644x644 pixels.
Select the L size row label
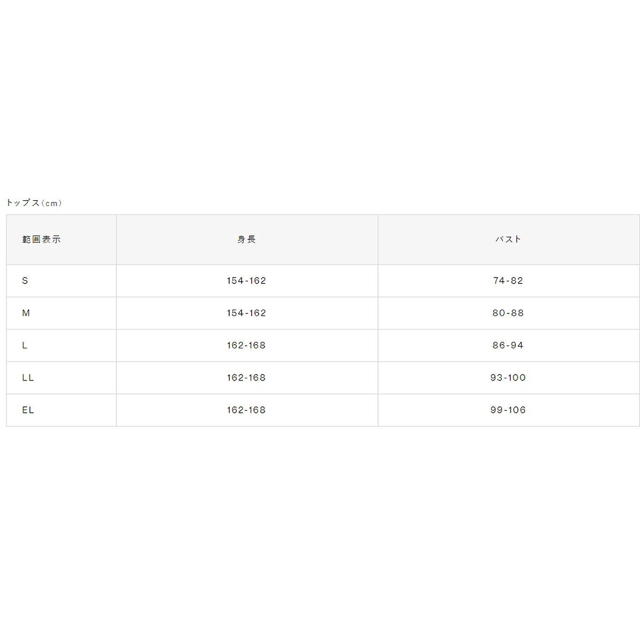coord(25,345)
